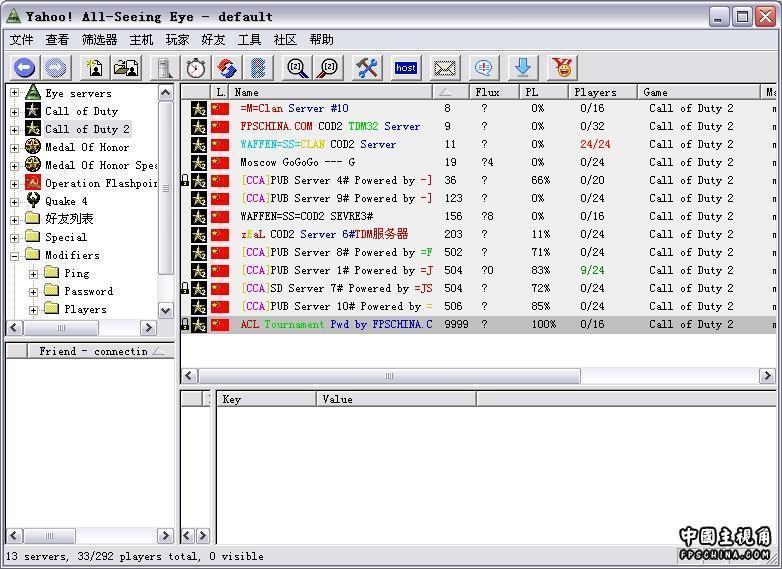Open the 社区 menu
Image resolution: width=782 pixels, height=569 pixels.
pos(285,39)
